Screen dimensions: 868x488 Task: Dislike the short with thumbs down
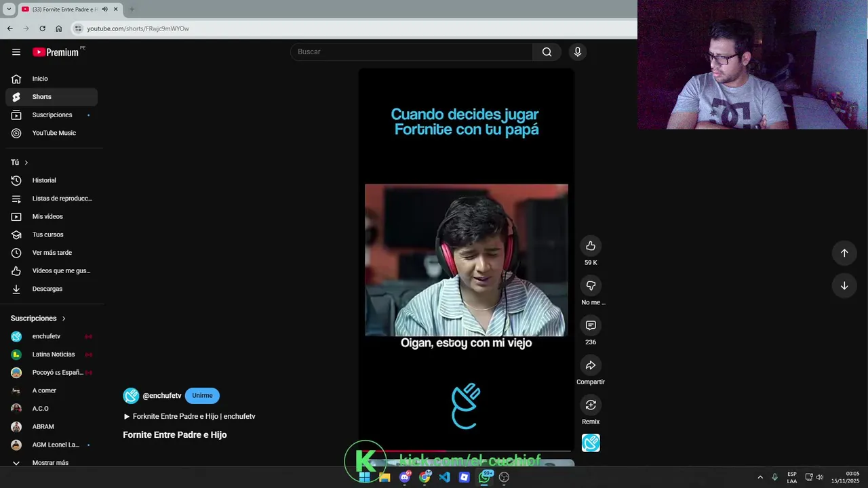pyautogui.click(x=591, y=285)
